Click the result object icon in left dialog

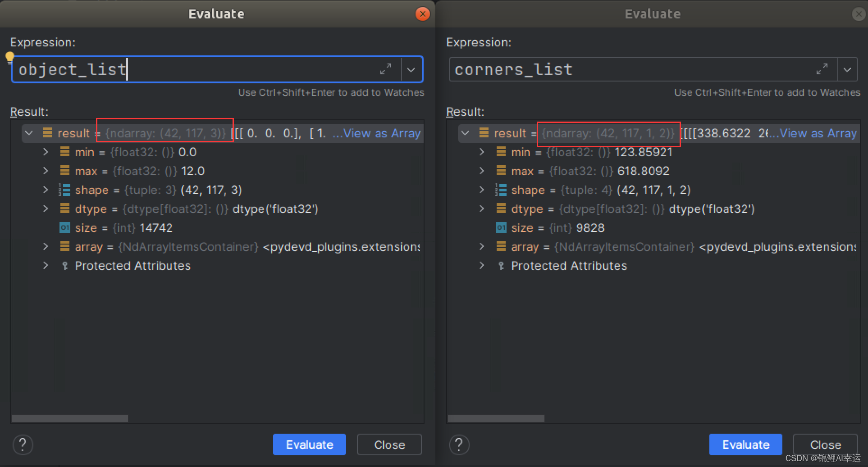[x=47, y=133]
